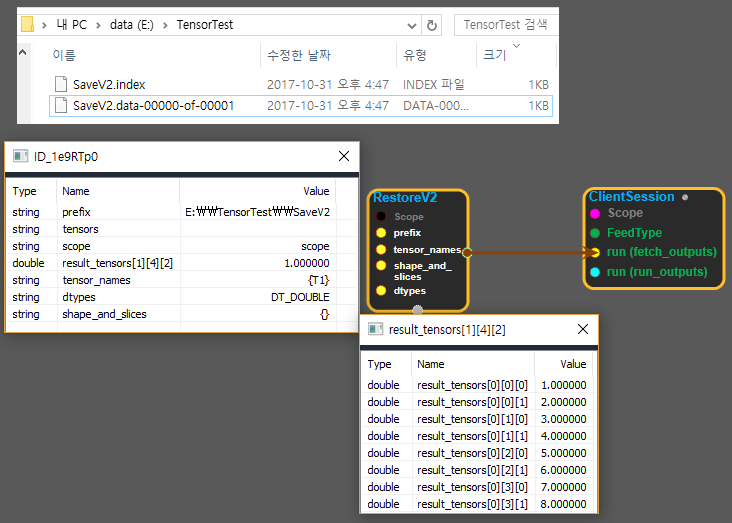Close the result_tensors[1][4][2] window
Viewport: 732px width, 523px height.
(583, 329)
